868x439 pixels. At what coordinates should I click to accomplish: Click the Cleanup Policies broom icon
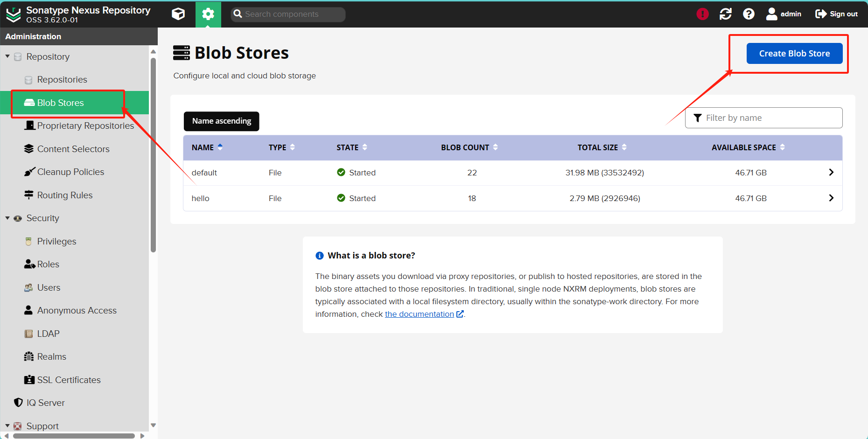click(29, 172)
